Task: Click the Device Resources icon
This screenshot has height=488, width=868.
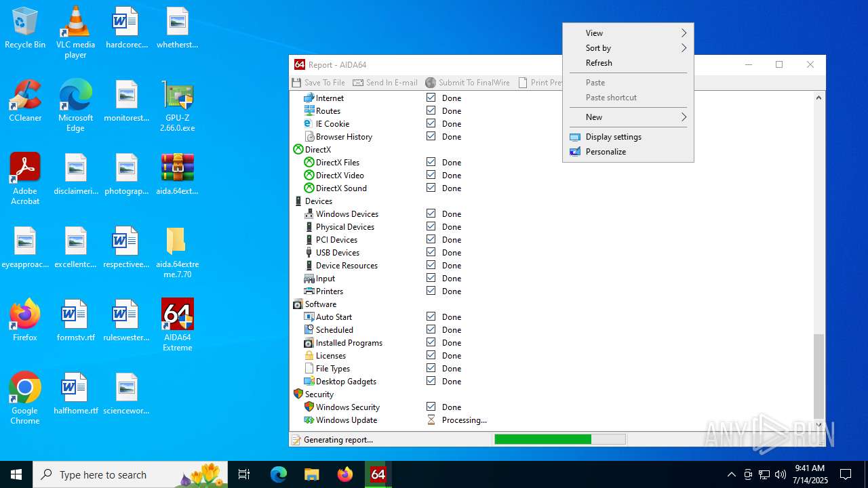Action: click(309, 266)
